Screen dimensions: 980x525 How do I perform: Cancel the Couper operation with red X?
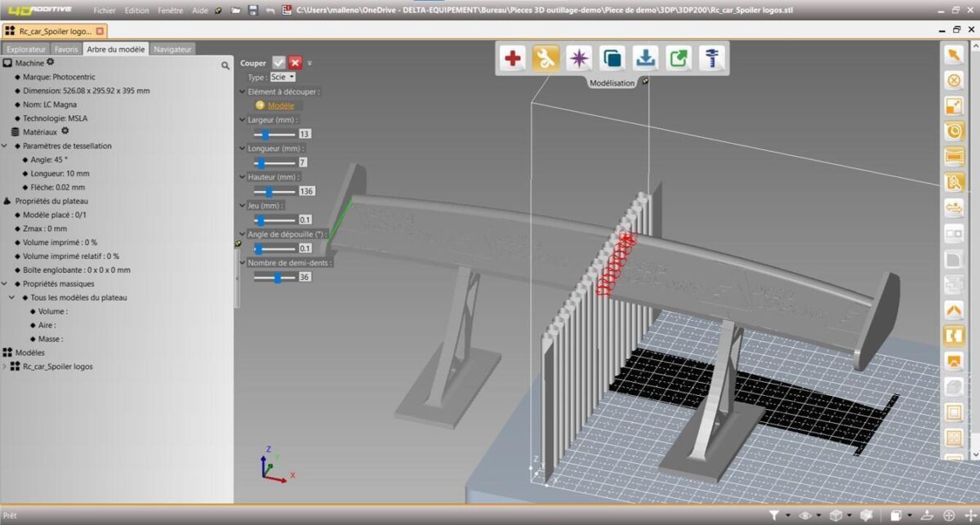pyautogui.click(x=295, y=63)
